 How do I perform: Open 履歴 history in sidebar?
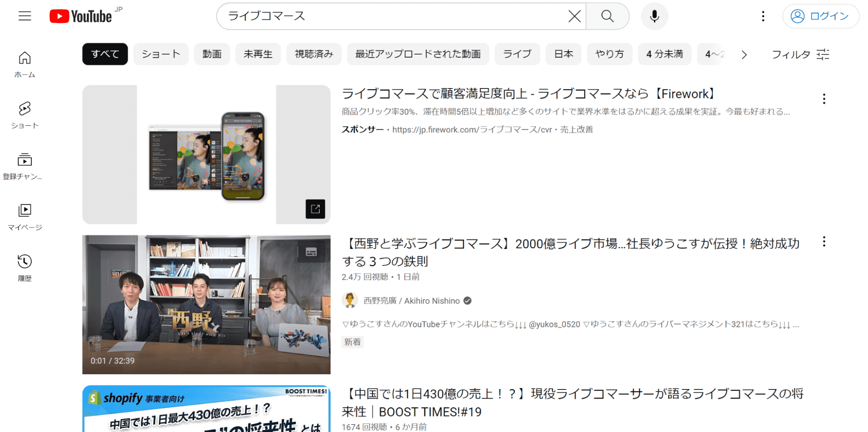click(x=25, y=268)
